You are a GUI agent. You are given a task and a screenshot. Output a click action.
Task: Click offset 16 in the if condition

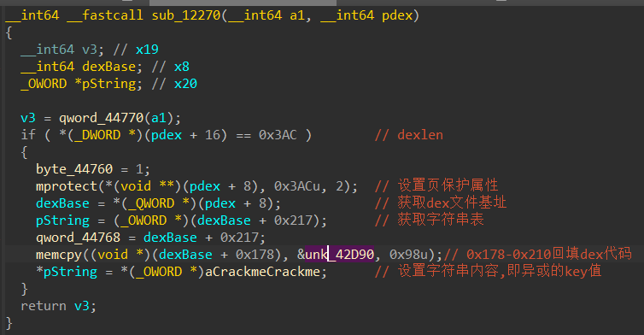pyautogui.click(x=213, y=135)
